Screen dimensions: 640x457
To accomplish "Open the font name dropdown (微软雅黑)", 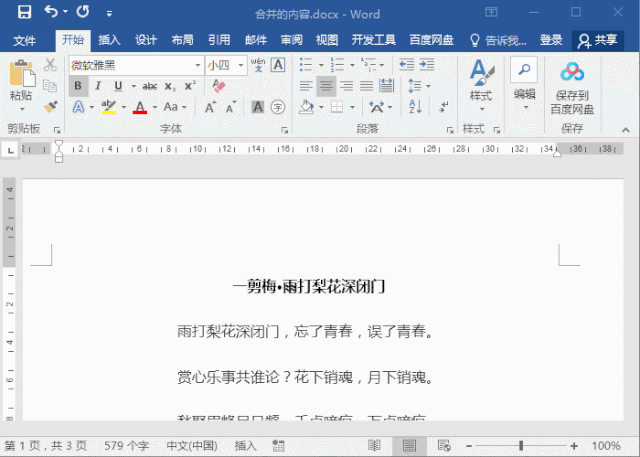I will pos(198,65).
